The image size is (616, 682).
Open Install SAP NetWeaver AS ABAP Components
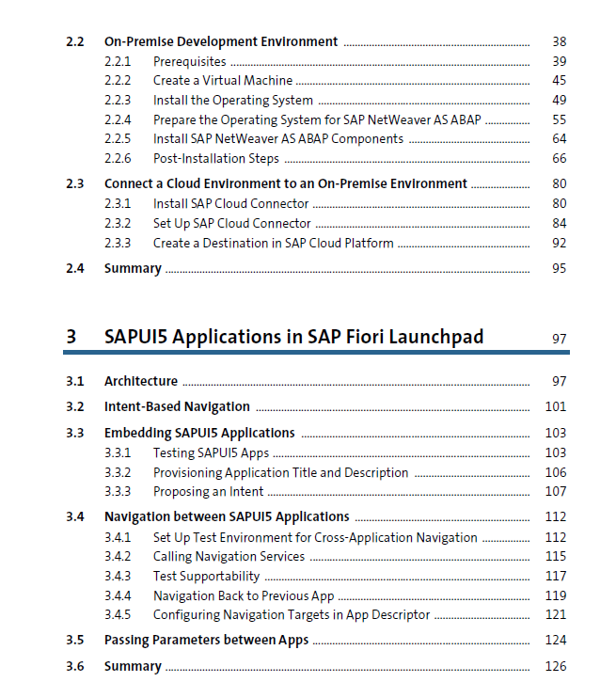278,138
